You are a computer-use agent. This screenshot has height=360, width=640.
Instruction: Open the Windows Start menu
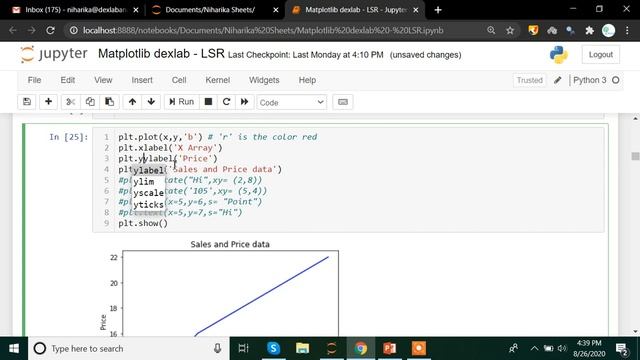[x=14, y=348]
